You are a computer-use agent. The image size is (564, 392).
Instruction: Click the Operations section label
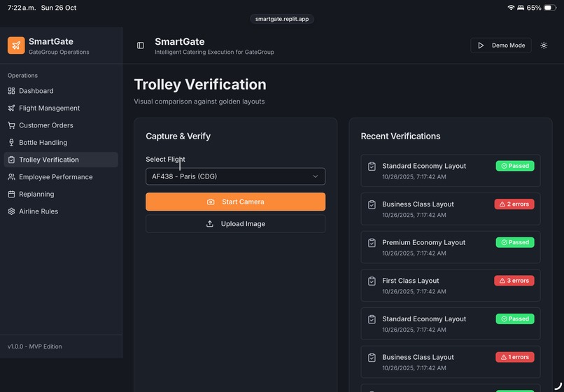coord(22,76)
